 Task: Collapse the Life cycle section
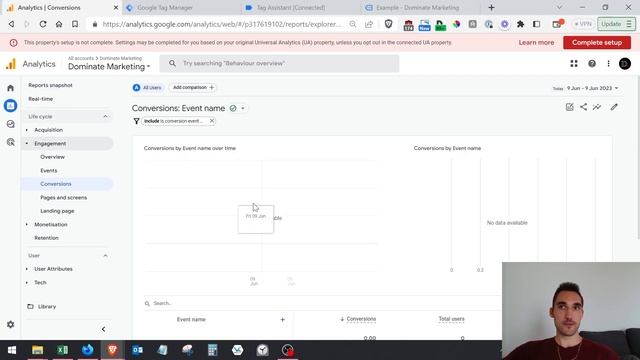click(x=105, y=116)
